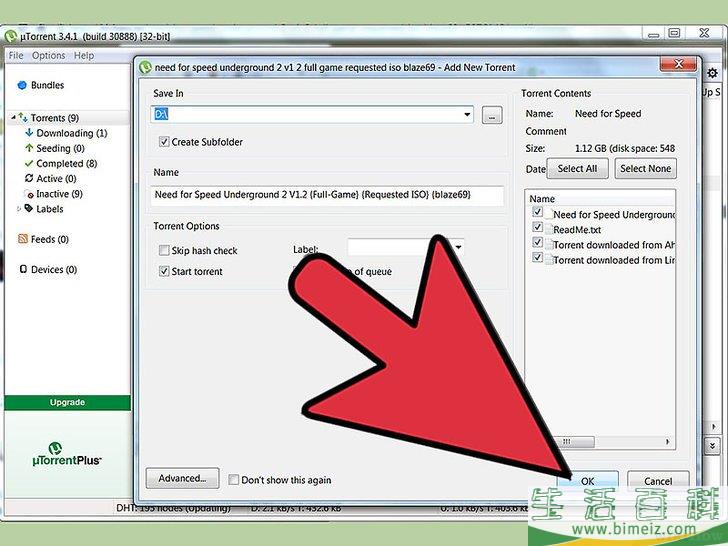The height and width of the screenshot is (546, 728).
Task: Uncheck the Need for Speed Underground file
Action: pyautogui.click(x=537, y=212)
